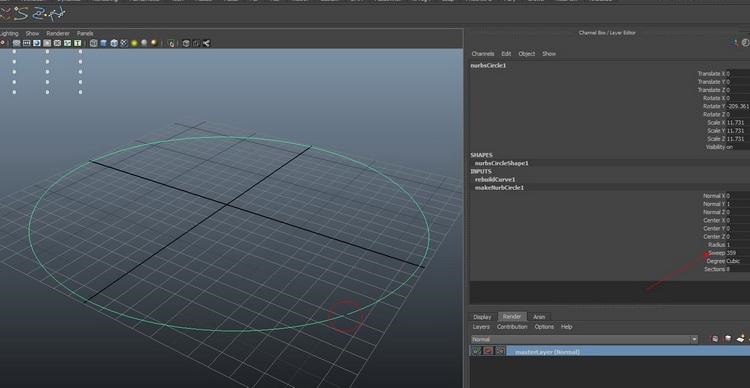Click the Sweep attribute label
Screen dimensions: 750x388
coord(716,253)
